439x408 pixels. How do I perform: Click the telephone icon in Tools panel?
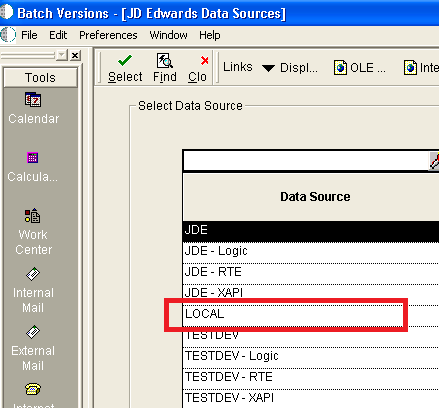coord(33,389)
